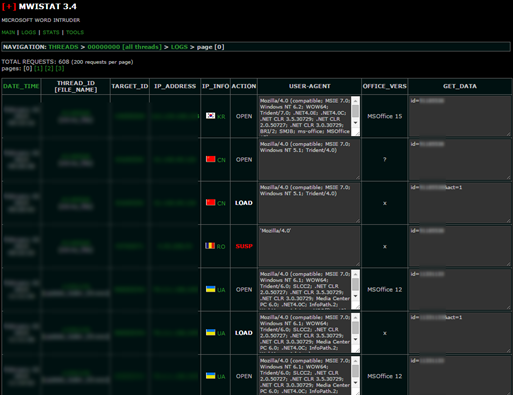Click the GET_DATA field of the SUSP row

[x=460, y=246]
